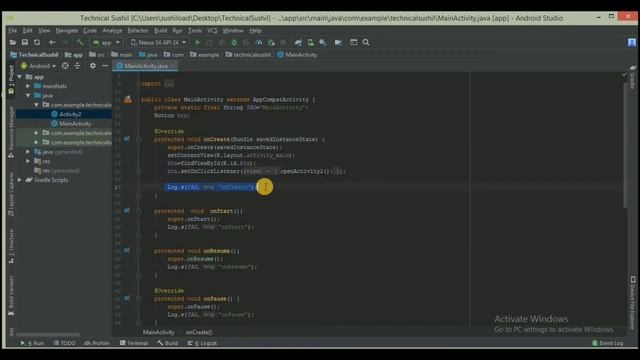Click the Back navigation arrow

[x=52, y=42]
